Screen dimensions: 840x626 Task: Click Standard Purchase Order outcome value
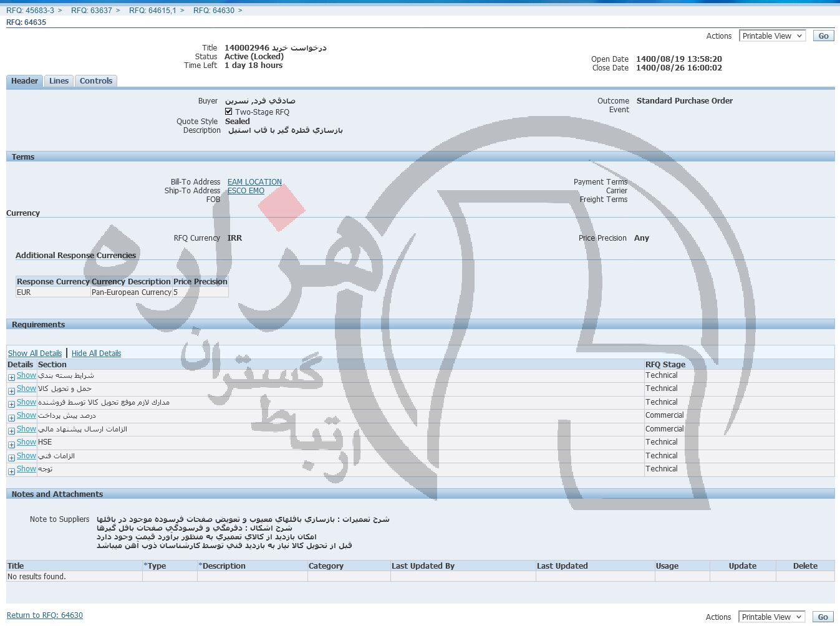click(x=685, y=101)
